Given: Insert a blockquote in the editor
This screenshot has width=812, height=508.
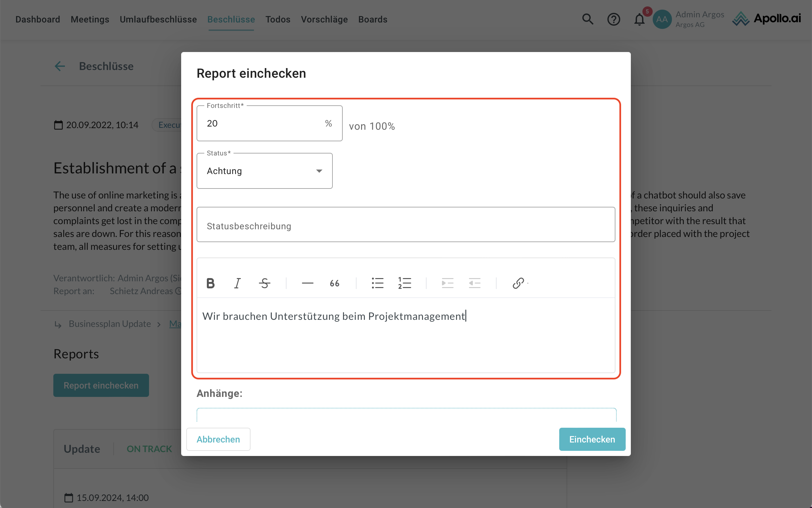Looking at the screenshot, I should pos(334,283).
